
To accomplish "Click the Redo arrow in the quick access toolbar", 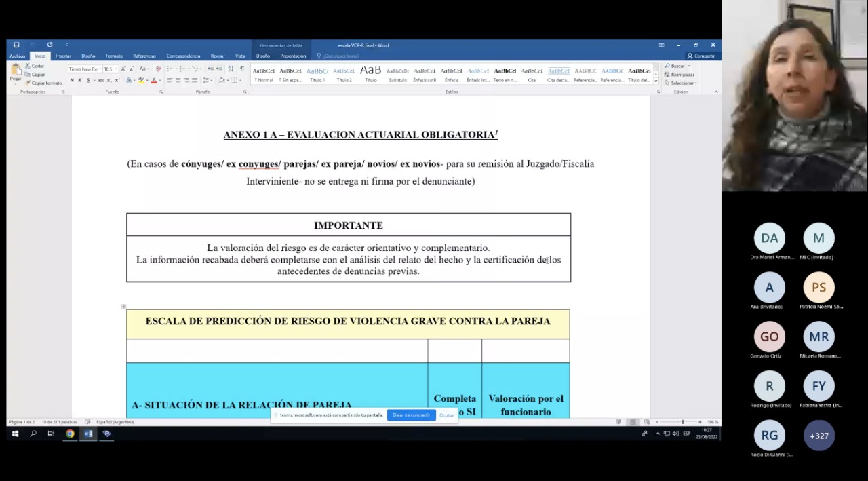I will point(50,45).
